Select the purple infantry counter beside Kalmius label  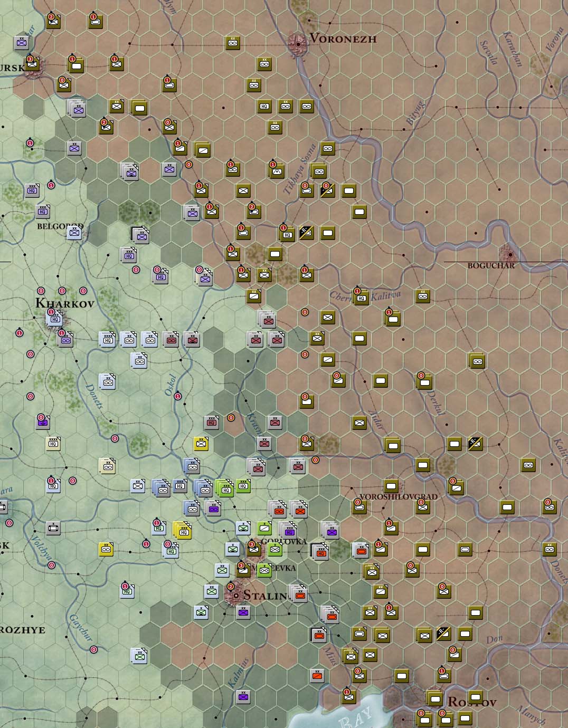point(243,697)
